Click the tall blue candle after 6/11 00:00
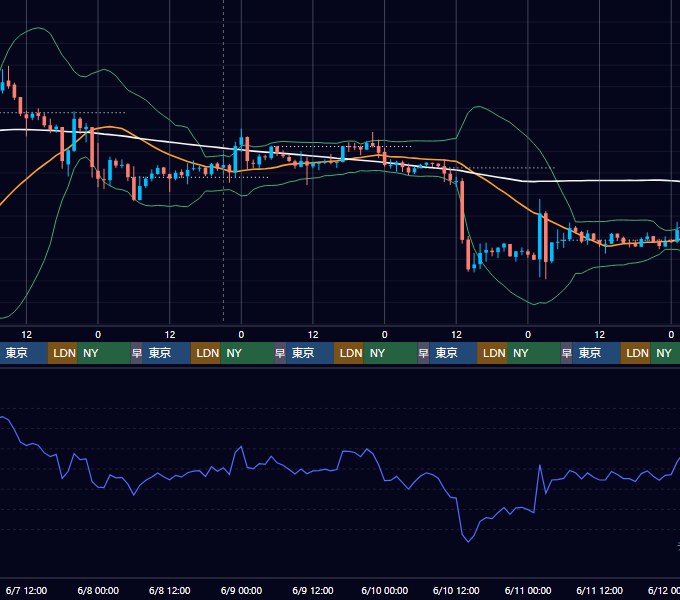 pyautogui.click(x=540, y=236)
